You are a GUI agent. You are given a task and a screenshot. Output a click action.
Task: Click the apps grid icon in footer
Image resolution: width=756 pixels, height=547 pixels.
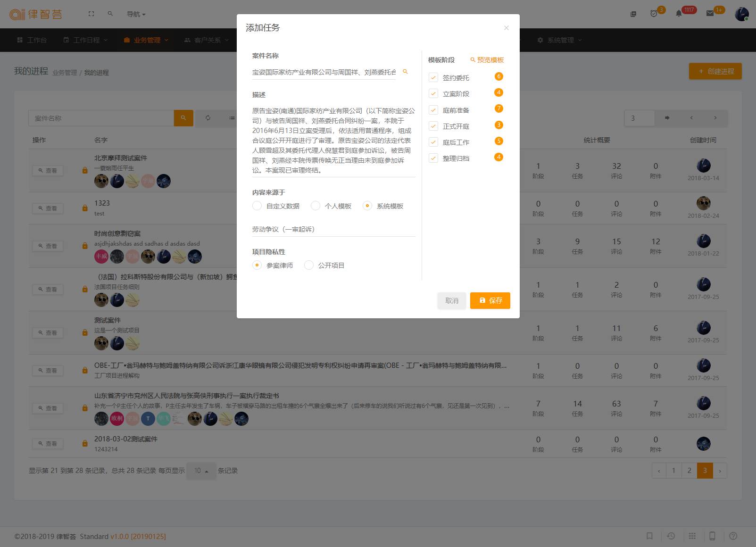[692, 536]
